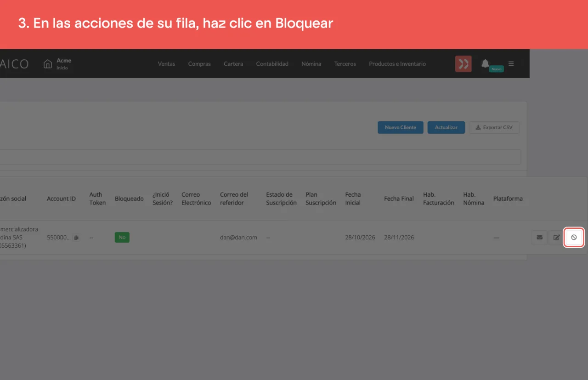588x380 pixels.
Task: Click the Hab. Facturación column header
Action: point(439,199)
